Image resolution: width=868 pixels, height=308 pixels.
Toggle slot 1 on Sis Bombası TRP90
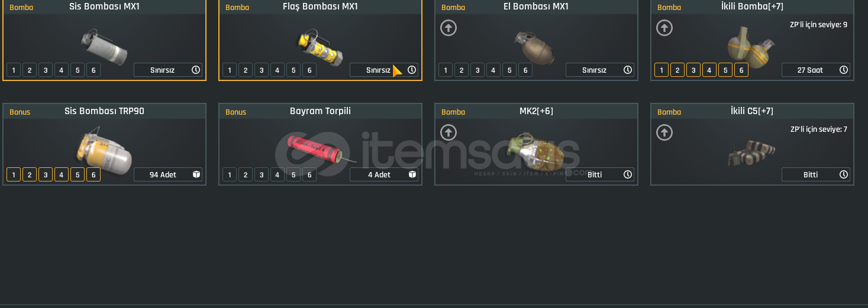pos(14,174)
